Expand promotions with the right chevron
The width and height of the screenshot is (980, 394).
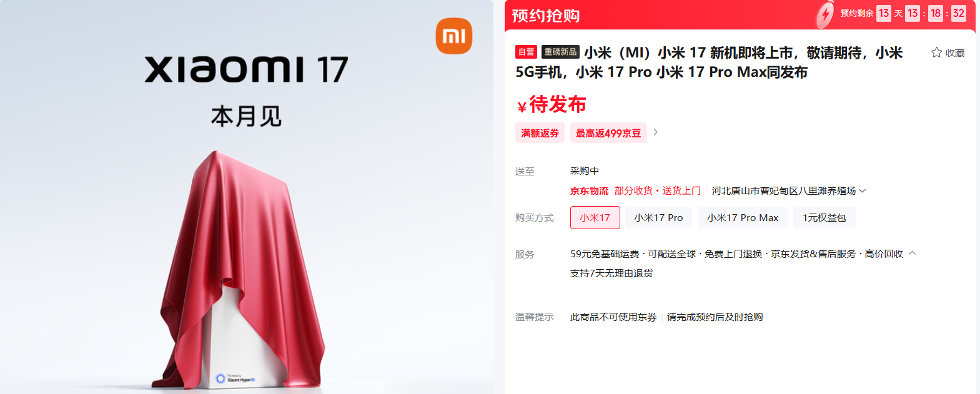tap(655, 132)
